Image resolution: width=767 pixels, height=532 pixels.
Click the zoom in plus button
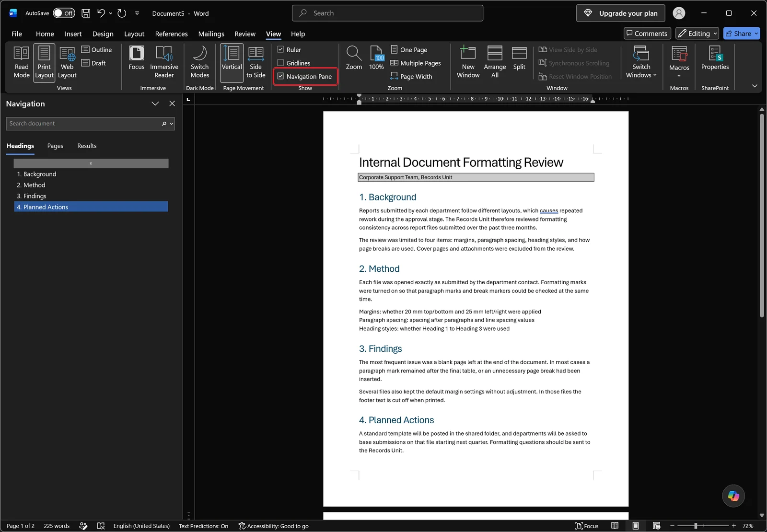733,526
